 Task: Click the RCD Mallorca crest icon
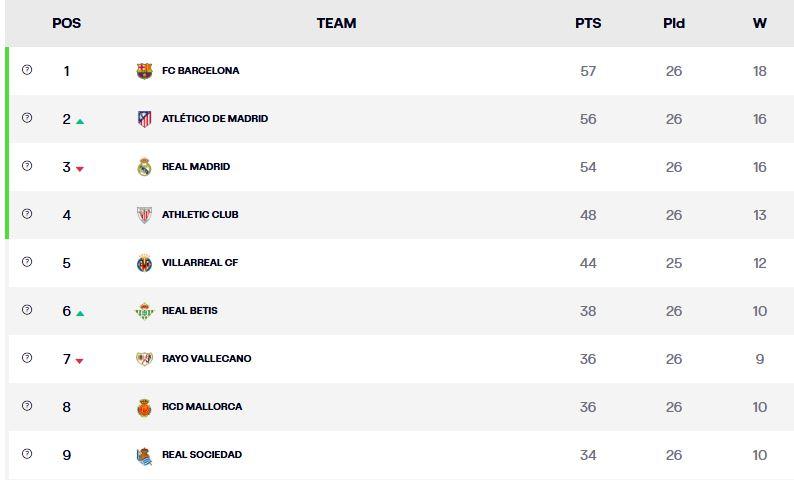coord(144,407)
